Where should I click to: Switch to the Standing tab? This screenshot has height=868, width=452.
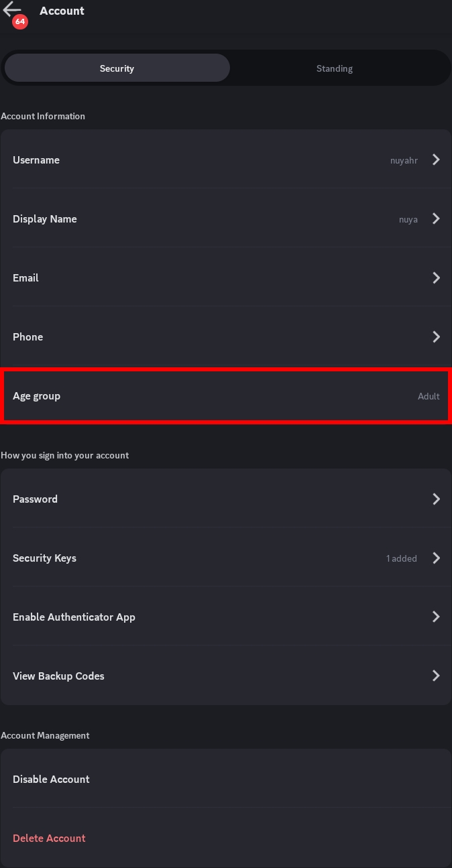(334, 68)
